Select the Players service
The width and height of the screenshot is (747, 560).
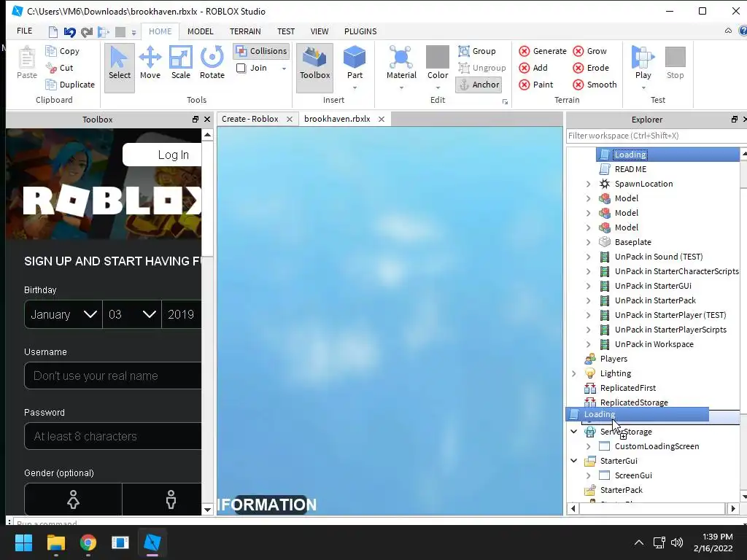(614, 359)
